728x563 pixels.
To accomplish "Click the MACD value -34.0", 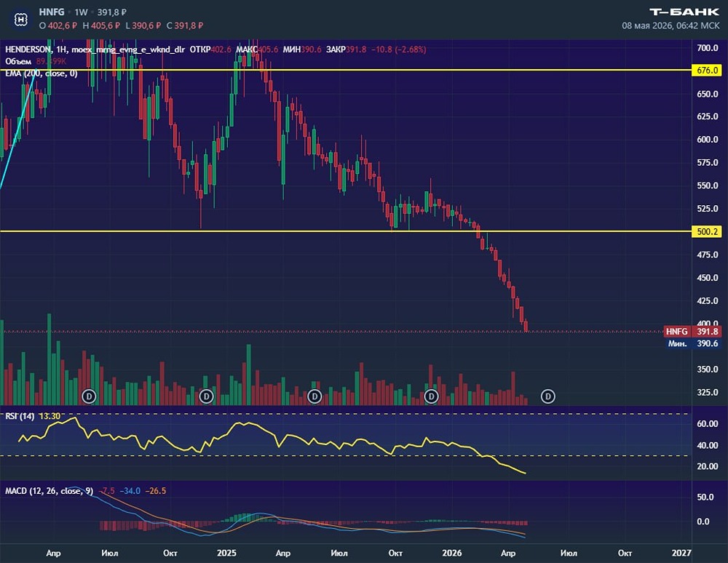I will click(x=130, y=491).
